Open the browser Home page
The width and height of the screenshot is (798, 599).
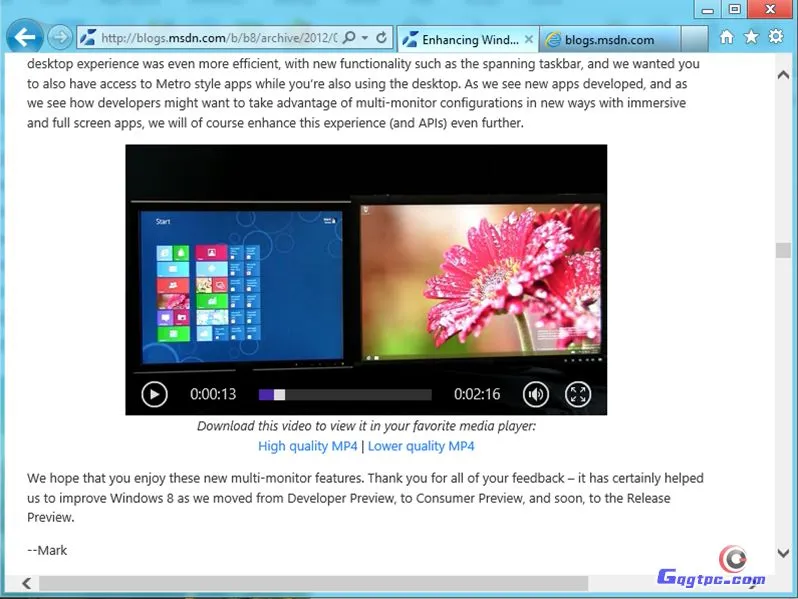point(727,38)
